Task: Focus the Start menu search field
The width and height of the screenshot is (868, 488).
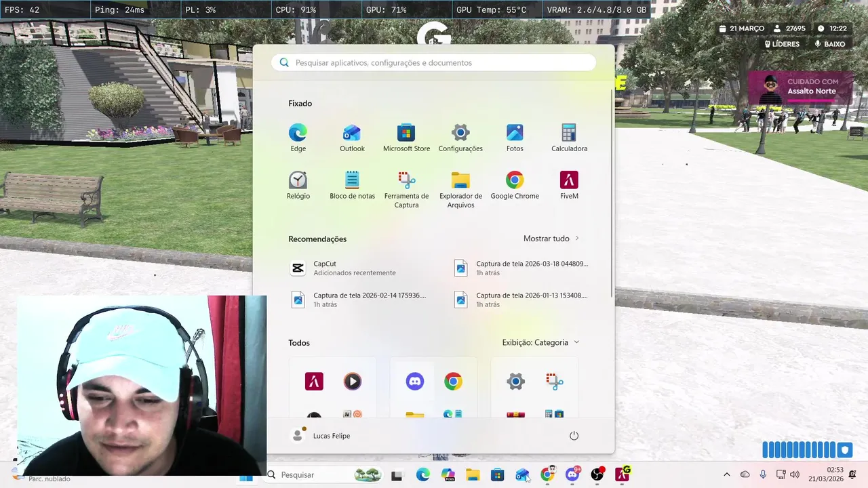Action: pyautogui.click(x=434, y=62)
